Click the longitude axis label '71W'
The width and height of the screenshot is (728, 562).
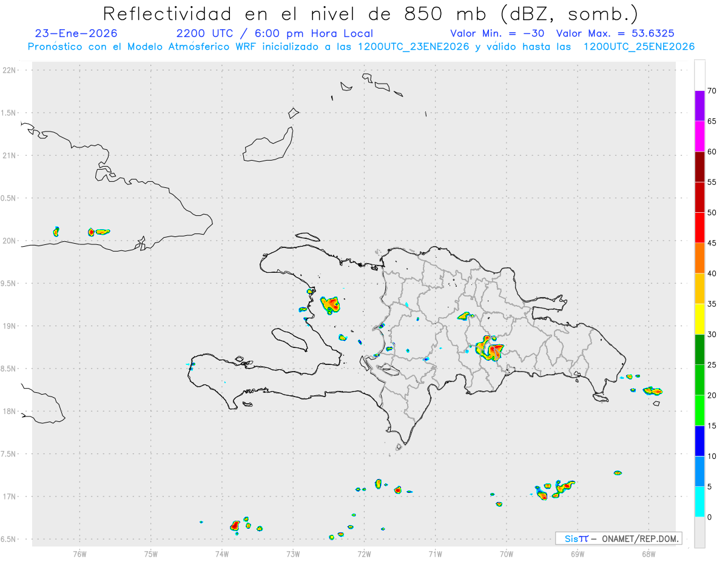(x=435, y=553)
